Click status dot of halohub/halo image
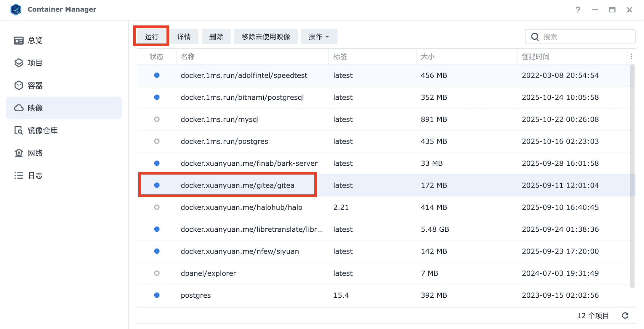This screenshot has height=329, width=644. coord(157,207)
